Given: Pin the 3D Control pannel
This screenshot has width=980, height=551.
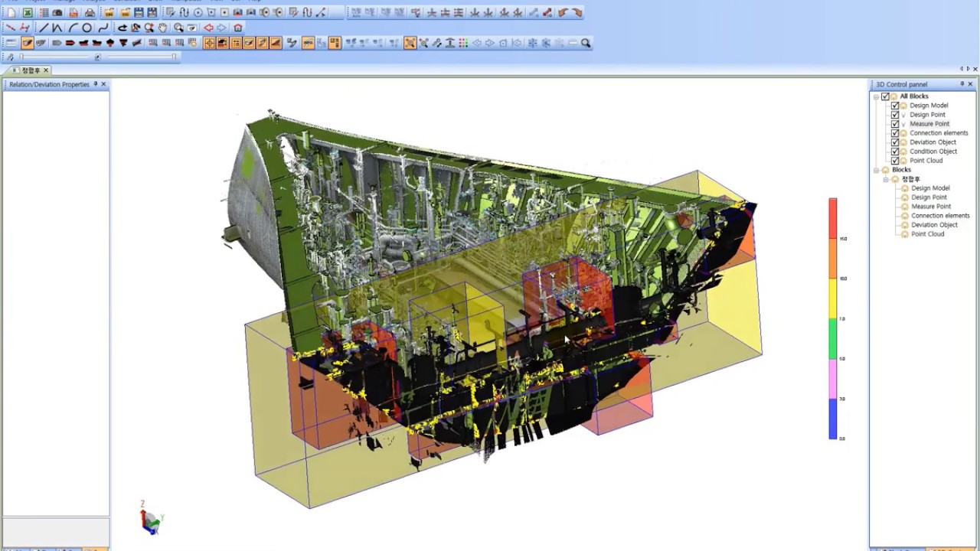Looking at the screenshot, I should (x=962, y=84).
